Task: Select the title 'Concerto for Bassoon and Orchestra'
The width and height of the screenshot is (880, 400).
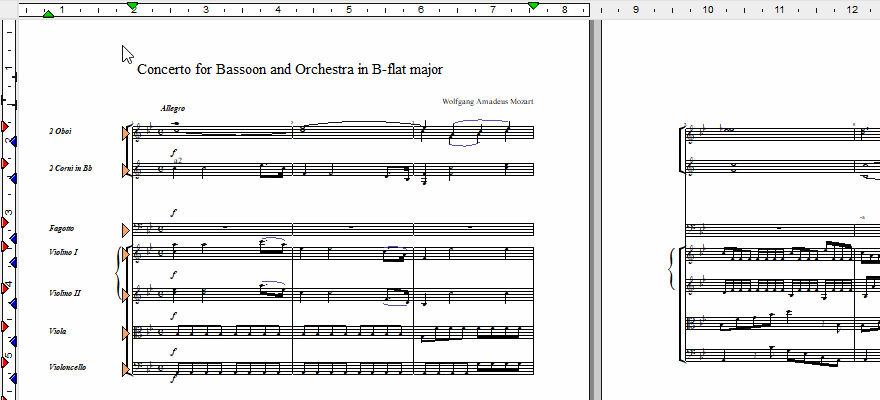Action: click(x=246, y=70)
